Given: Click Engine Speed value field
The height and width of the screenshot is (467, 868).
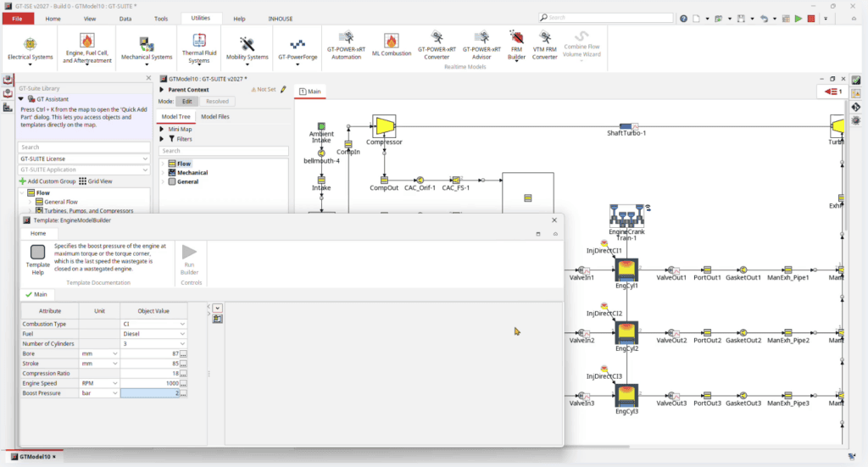Looking at the screenshot, I should pos(150,383).
